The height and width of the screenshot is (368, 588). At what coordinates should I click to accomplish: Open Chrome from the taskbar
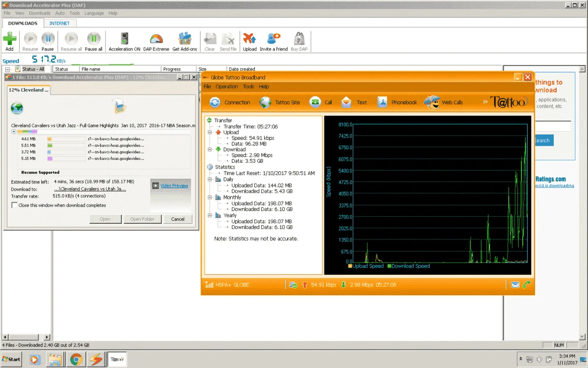click(75, 359)
